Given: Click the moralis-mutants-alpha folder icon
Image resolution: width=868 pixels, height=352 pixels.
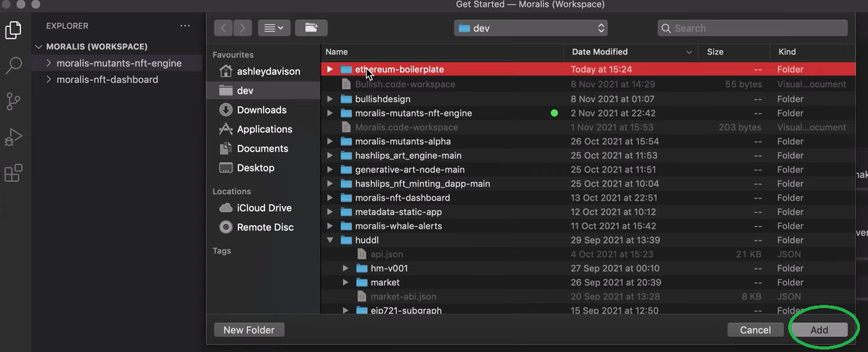Looking at the screenshot, I should tap(346, 142).
